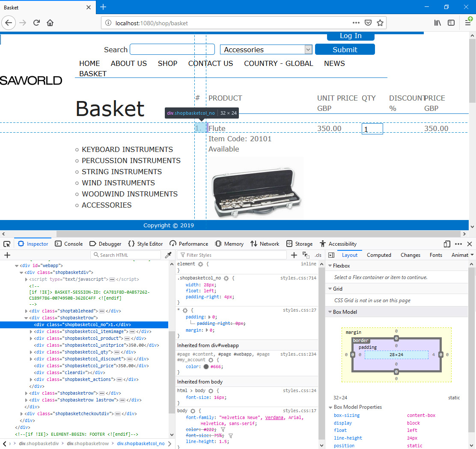Toggle the 3-pane inspector layout
Screen dimensions: 476x449
pyautogui.click(x=331, y=255)
